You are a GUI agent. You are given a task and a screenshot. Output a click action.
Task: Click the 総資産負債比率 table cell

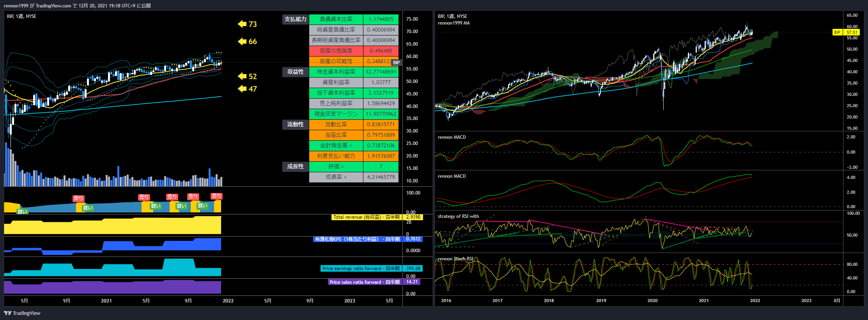pyautogui.click(x=336, y=30)
